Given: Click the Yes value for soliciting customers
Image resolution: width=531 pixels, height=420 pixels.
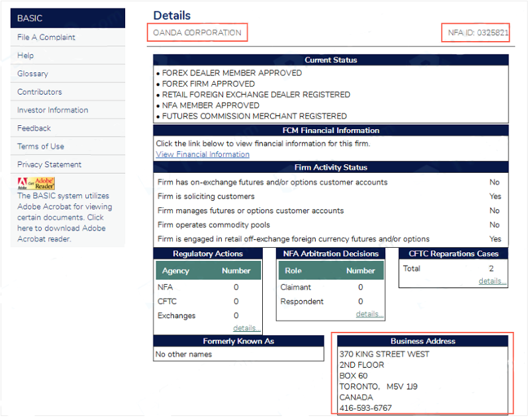Looking at the screenshot, I should click(495, 197).
